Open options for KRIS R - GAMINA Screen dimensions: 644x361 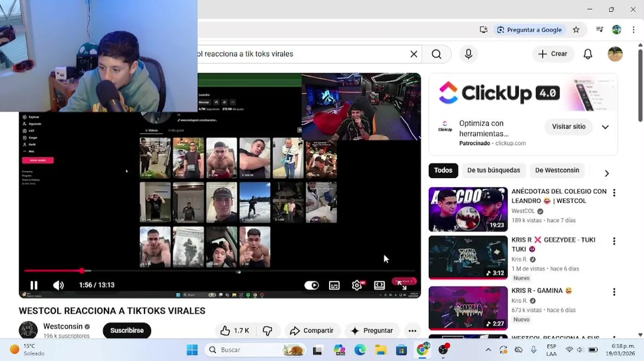tap(614, 292)
